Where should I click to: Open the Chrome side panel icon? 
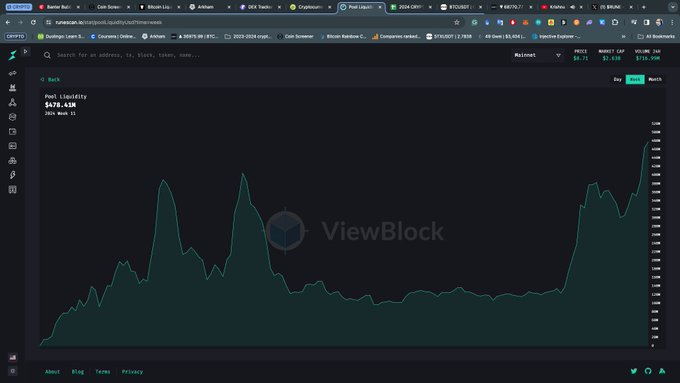point(647,22)
